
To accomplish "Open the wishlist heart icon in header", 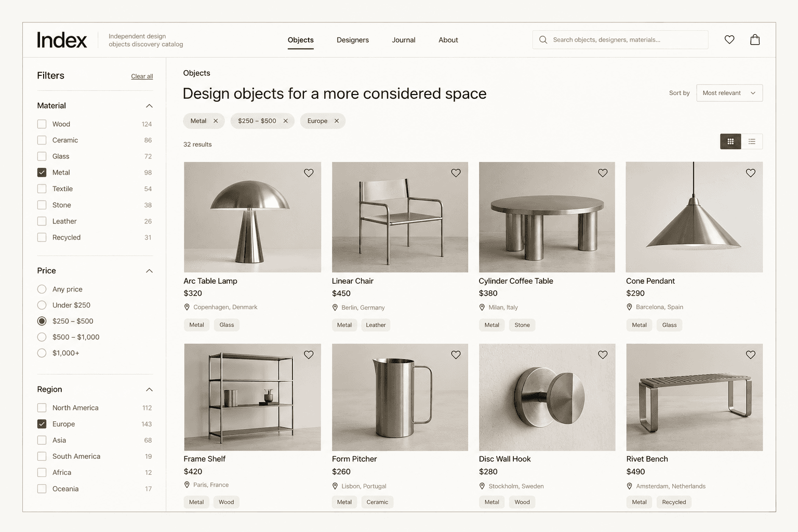I will [x=729, y=39].
